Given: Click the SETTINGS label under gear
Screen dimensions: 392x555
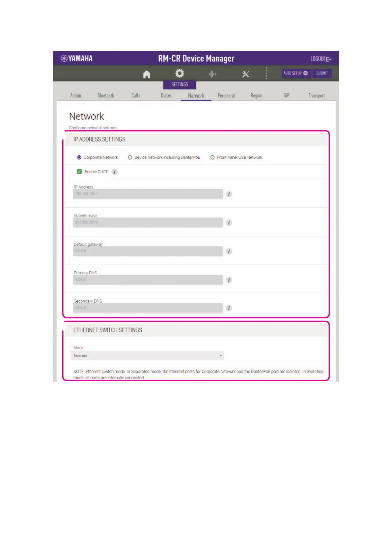Looking at the screenshot, I should [180, 85].
